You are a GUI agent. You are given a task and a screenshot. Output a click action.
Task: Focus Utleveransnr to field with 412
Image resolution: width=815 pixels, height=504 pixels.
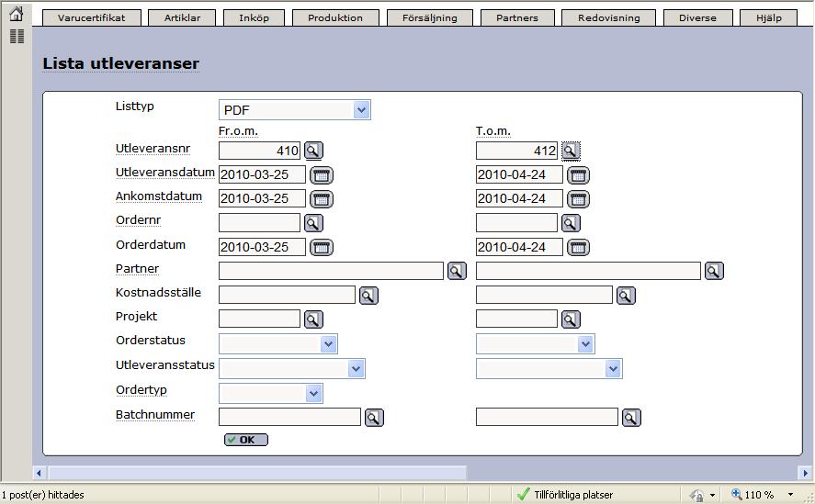[x=516, y=151]
